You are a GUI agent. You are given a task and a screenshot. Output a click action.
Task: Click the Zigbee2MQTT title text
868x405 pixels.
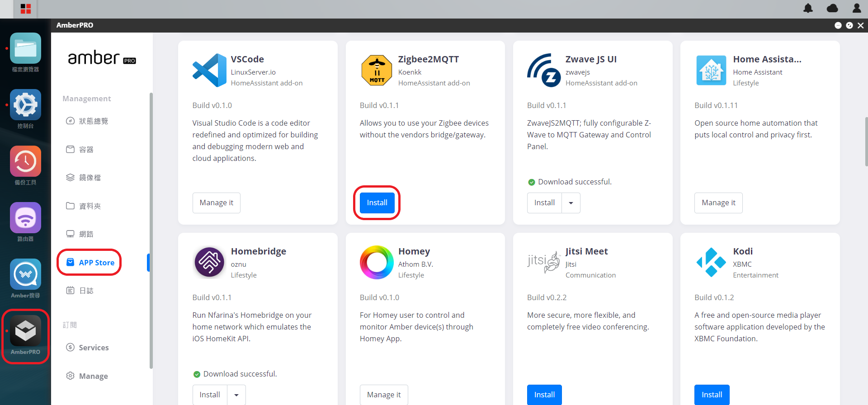pyautogui.click(x=429, y=59)
